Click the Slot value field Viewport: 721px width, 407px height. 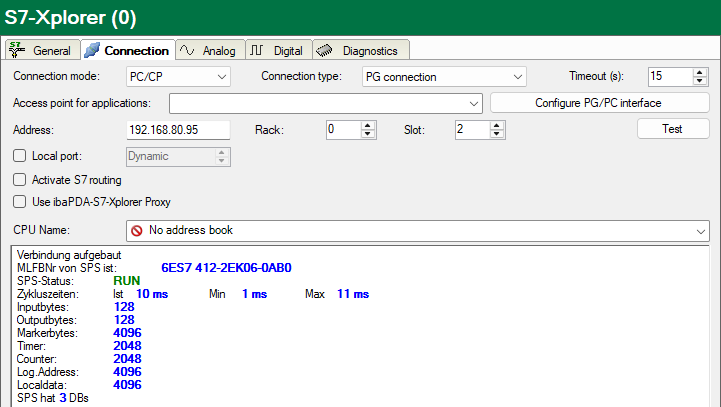tap(472, 130)
